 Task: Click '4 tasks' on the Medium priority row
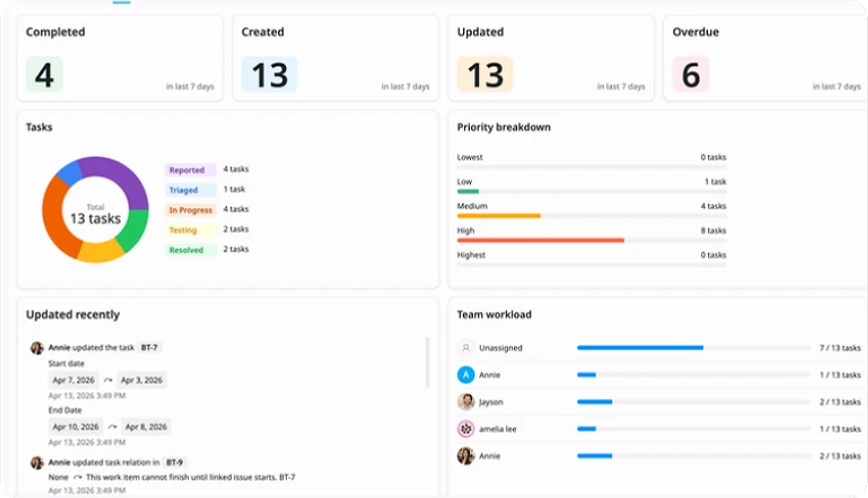(713, 206)
